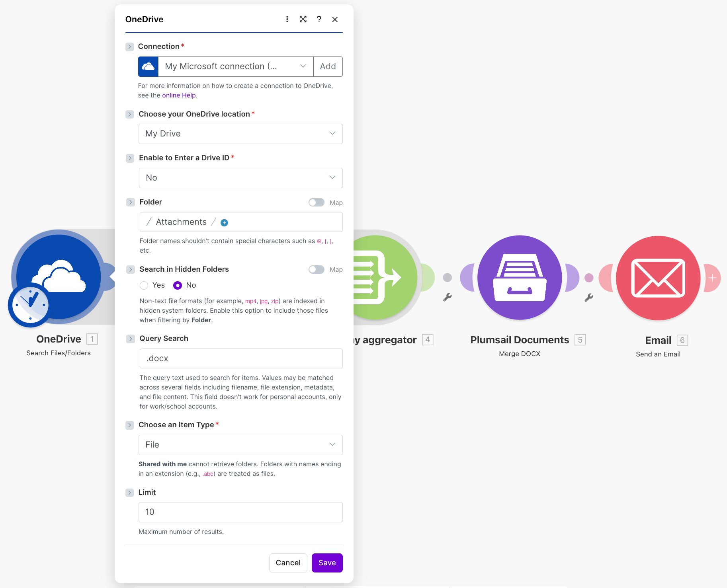Image resolution: width=727 pixels, height=588 pixels.
Task: Click the 'aggregator' module title on the canvas
Action: tap(385, 340)
